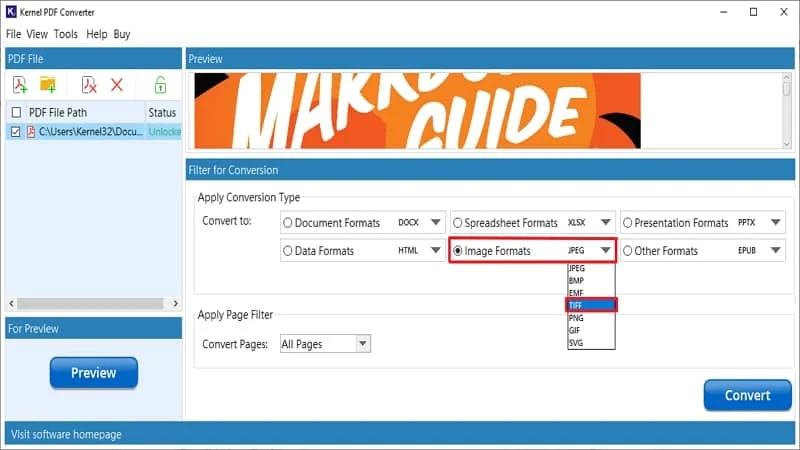Uncheck the C:\Users\Kernel32 file checkbox

[x=16, y=132]
